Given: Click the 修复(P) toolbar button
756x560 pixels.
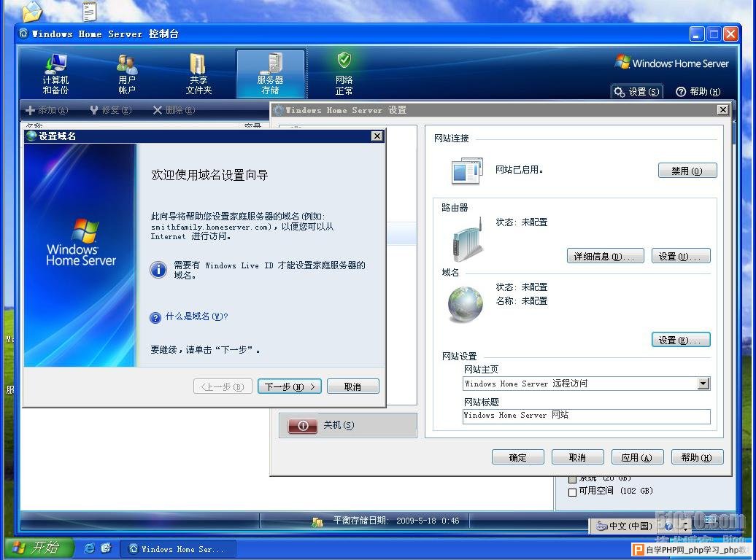Looking at the screenshot, I should (111, 110).
